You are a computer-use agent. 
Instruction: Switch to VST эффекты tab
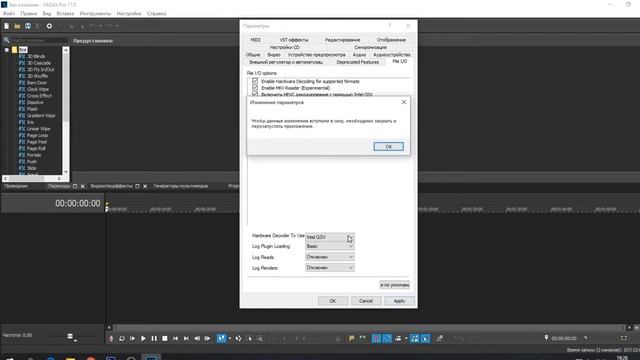[x=294, y=40]
